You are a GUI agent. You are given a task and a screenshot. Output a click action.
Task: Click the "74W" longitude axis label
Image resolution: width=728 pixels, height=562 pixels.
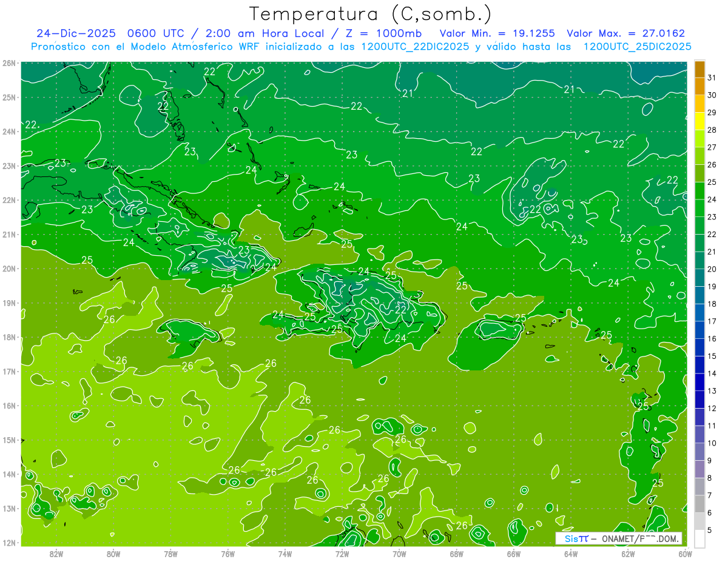point(285,554)
